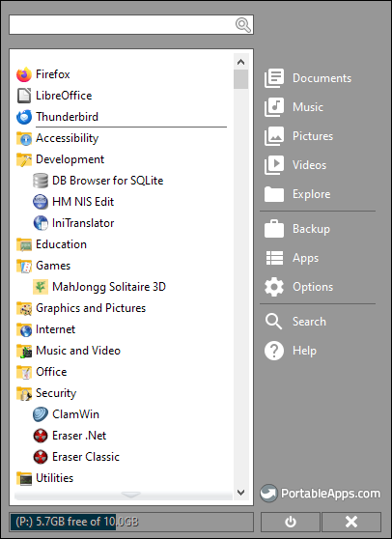The width and height of the screenshot is (392, 539).
Task: Click the 'DB Browser for SQLite' text
Action: [x=107, y=181]
